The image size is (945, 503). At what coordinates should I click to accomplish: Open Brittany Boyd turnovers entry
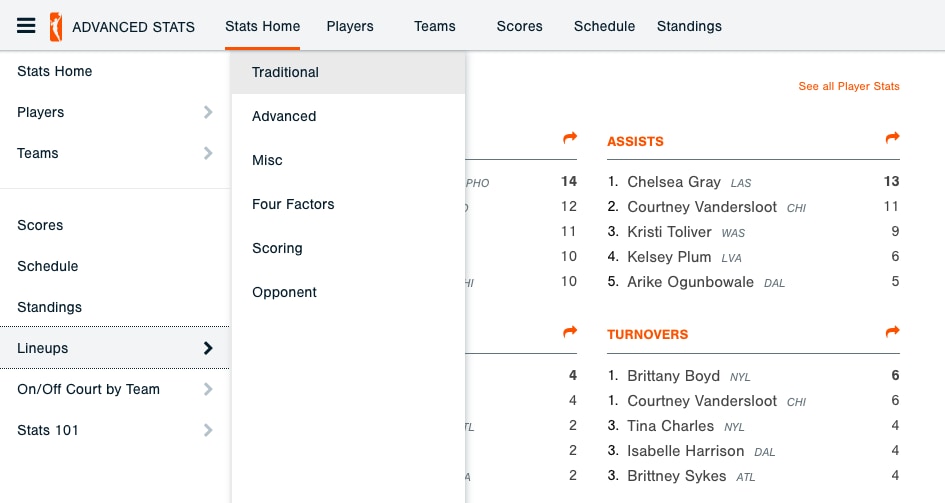(x=673, y=376)
